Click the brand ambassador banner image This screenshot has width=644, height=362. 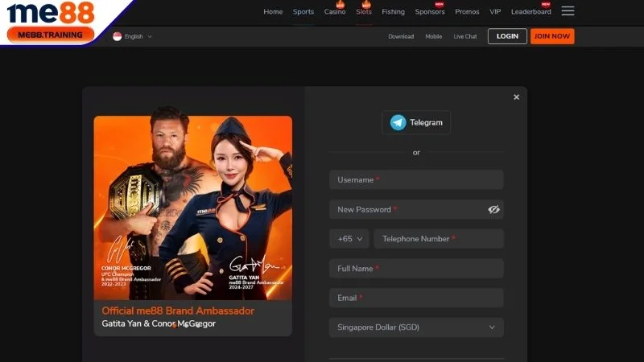tap(192, 208)
